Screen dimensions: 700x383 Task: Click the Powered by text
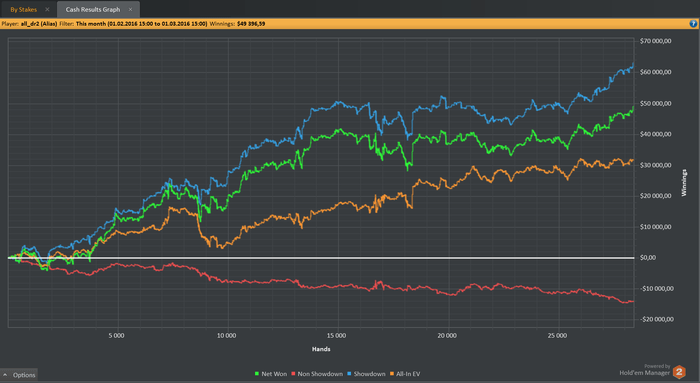tap(657, 366)
